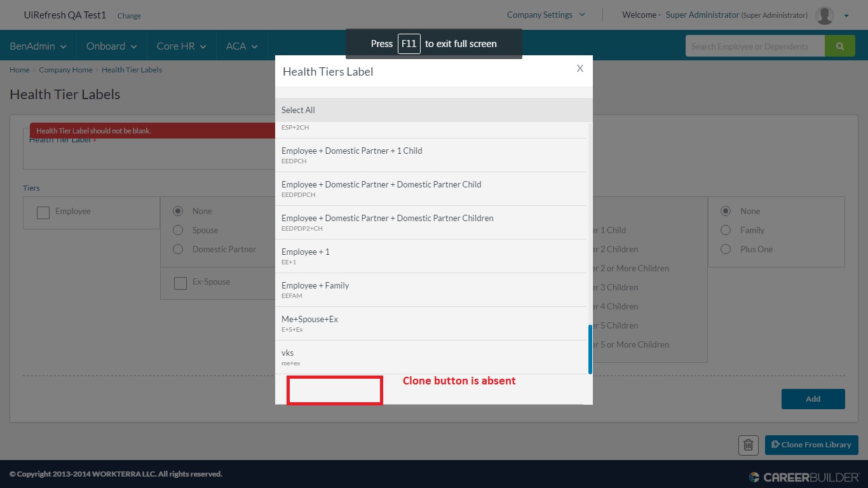Open the user avatar icon
Image resolution: width=868 pixels, height=488 pixels.
(x=825, y=15)
